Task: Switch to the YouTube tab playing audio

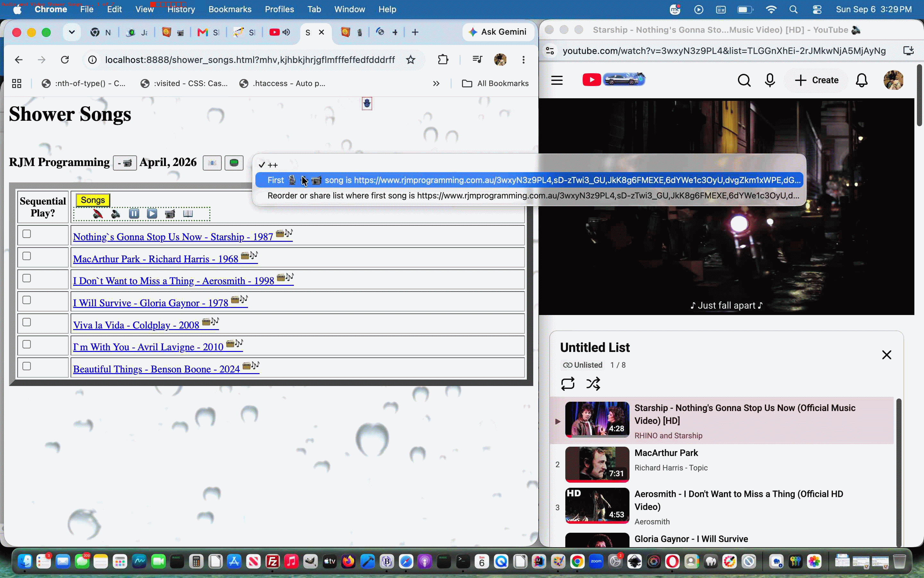Action: tap(279, 32)
